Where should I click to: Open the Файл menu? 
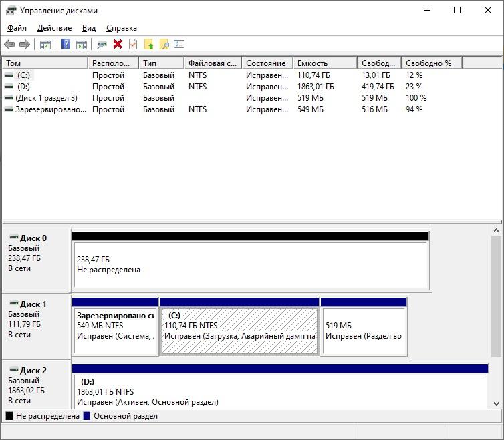pos(17,28)
